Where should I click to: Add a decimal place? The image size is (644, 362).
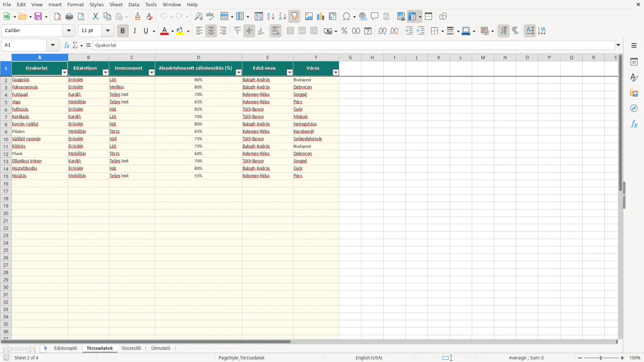point(382,31)
